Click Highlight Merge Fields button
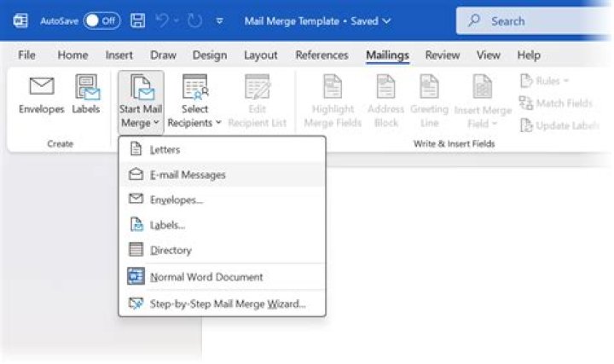 click(x=333, y=101)
